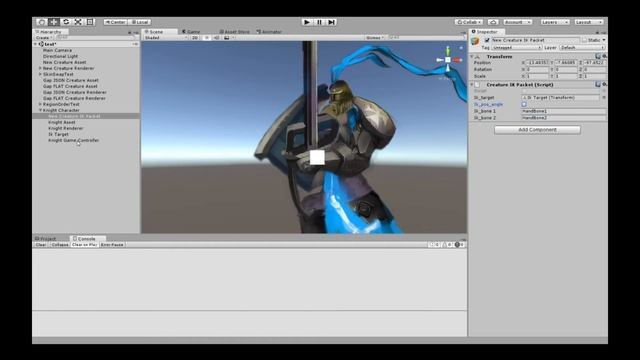The height and width of the screenshot is (360, 640).
Task: Click the Console Clear button
Action: [x=41, y=244]
